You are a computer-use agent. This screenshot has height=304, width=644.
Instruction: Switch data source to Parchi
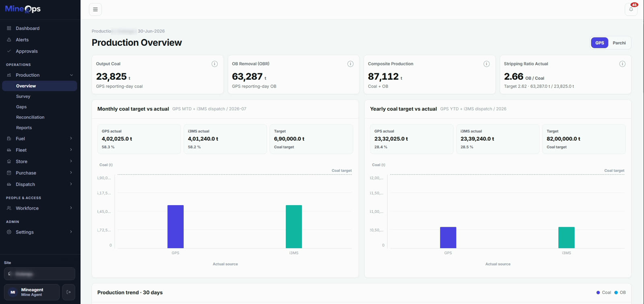click(x=619, y=43)
